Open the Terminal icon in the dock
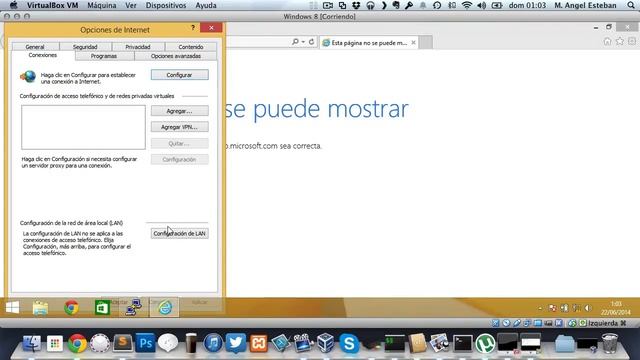640x360 pixels. [462, 343]
